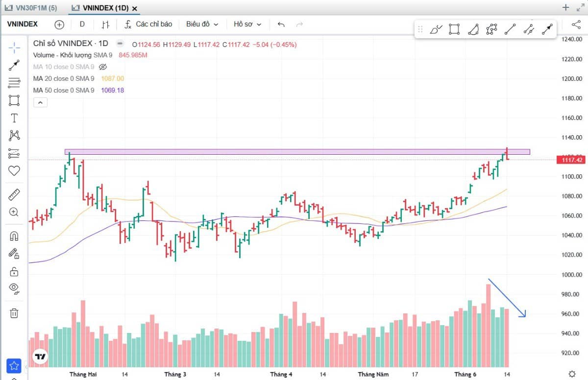This screenshot has height=380, width=588.
Task: Click the Chỉ số VNINDEX · 1D title
Action: [70, 44]
